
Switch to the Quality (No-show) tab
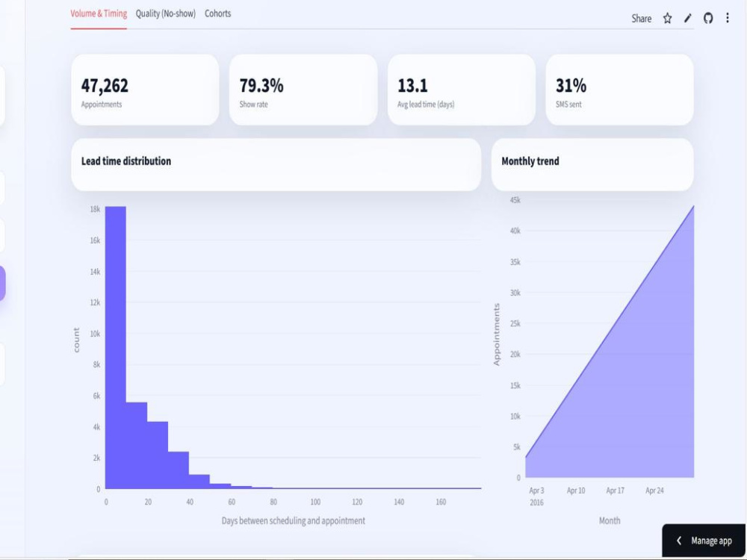pos(165,13)
